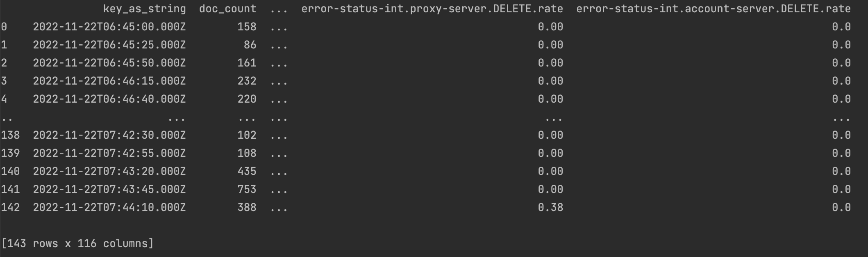Click the row index 142

[10, 207]
